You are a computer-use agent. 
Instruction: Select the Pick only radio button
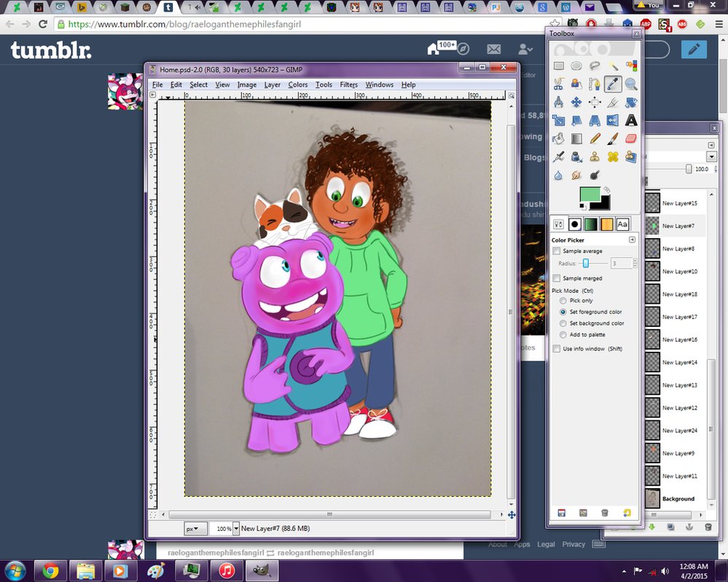(x=563, y=301)
